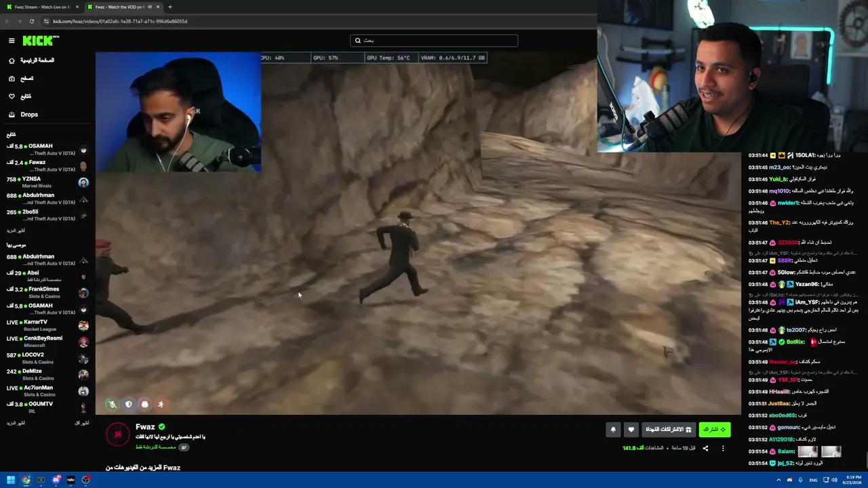The image size is (868, 488).
Task: Click chat username BotRix
Action: click(795, 342)
